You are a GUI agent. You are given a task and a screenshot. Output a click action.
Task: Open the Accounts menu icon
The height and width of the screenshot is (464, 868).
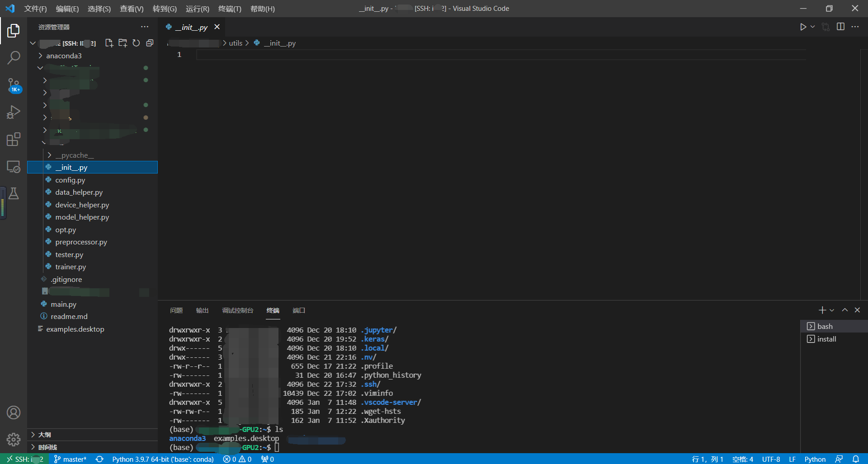14,412
